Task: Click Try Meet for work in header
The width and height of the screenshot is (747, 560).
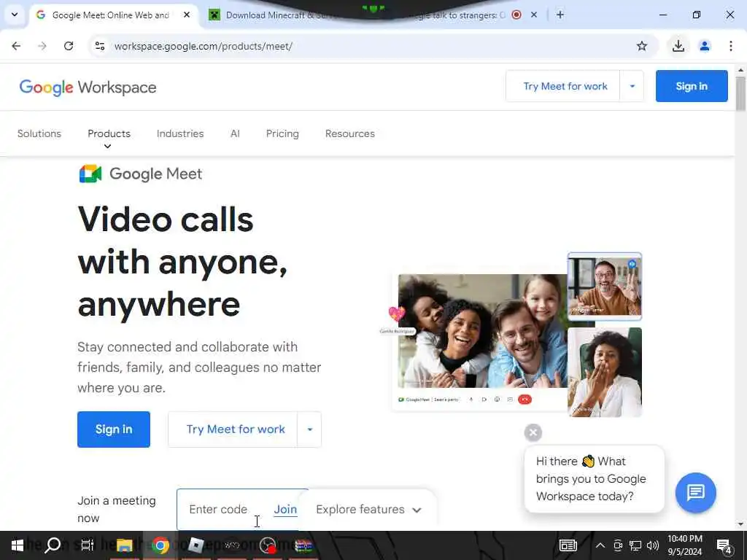Action: click(x=565, y=86)
